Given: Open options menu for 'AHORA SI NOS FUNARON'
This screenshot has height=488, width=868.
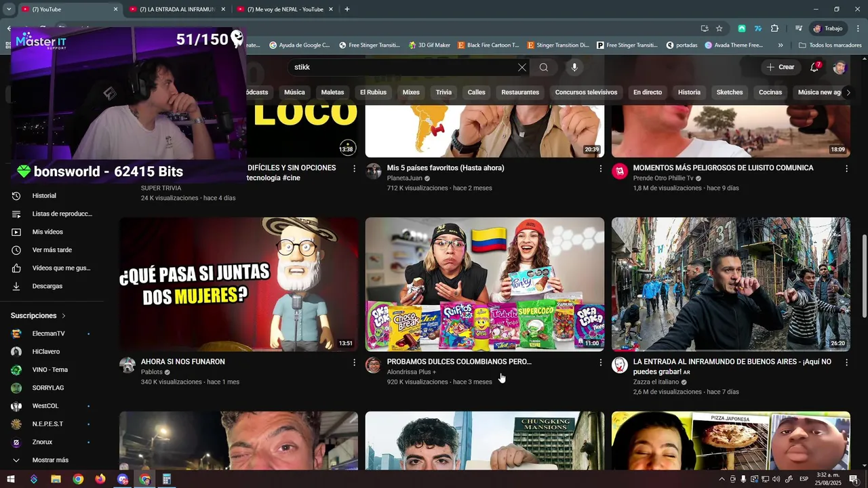Looking at the screenshot, I should tap(354, 363).
